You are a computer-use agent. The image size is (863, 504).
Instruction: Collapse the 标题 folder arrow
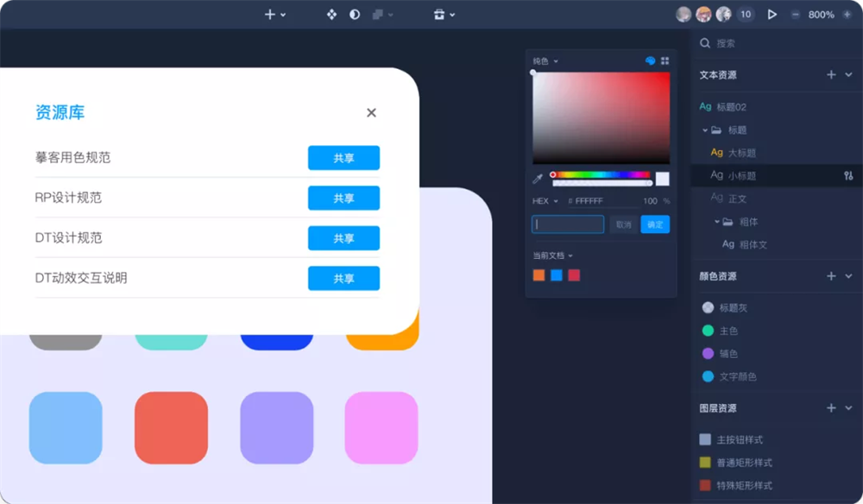(704, 130)
